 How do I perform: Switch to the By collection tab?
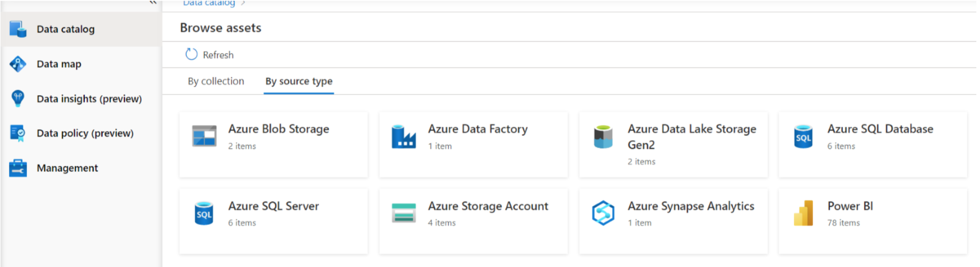pyautogui.click(x=216, y=81)
